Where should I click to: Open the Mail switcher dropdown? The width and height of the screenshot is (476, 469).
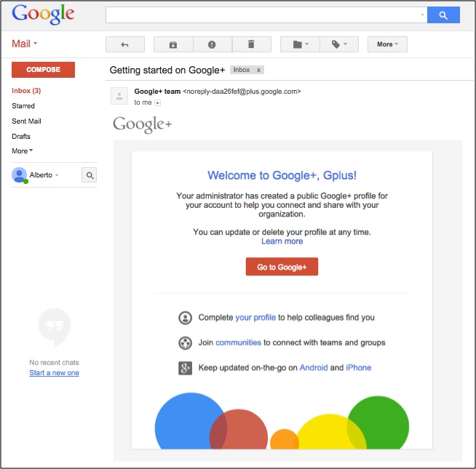[x=24, y=44]
